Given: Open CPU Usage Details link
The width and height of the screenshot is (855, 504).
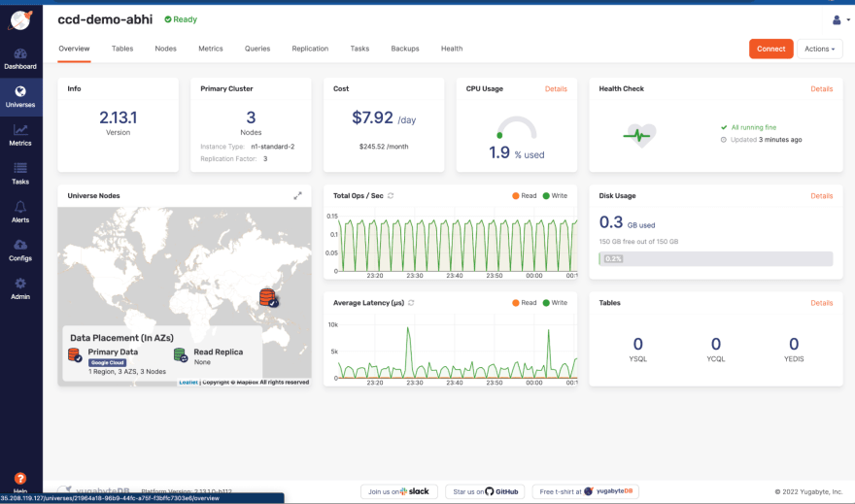Looking at the screenshot, I should 556,88.
